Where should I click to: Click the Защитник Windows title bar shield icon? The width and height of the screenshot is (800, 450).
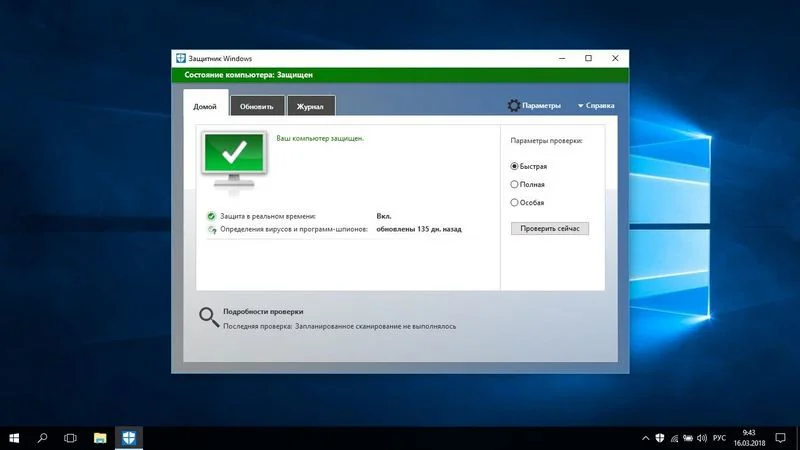[x=181, y=58]
